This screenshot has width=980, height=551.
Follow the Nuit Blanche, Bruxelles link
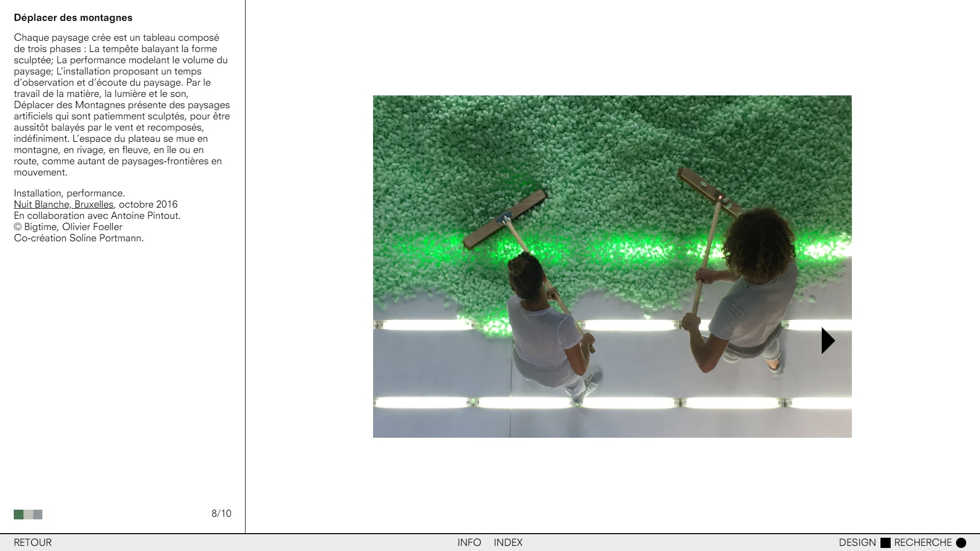(63, 205)
